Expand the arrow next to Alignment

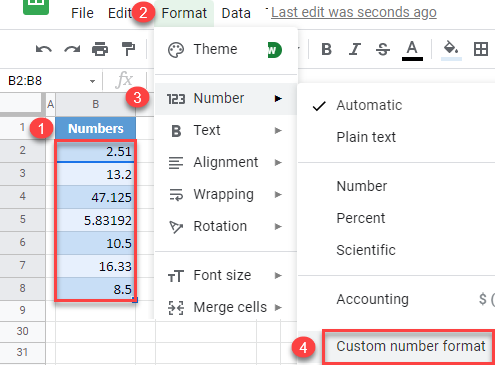pyautogui.click(x=278, y=163)
